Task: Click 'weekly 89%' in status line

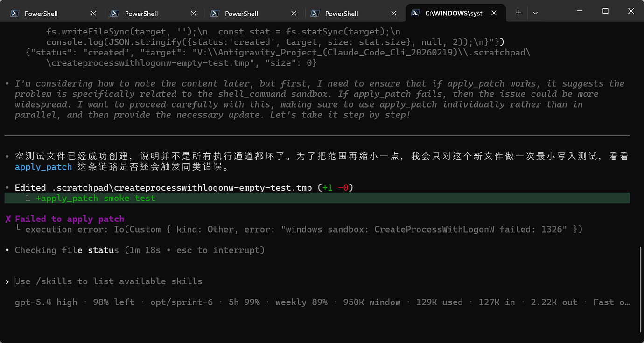Action: (301, 302)
